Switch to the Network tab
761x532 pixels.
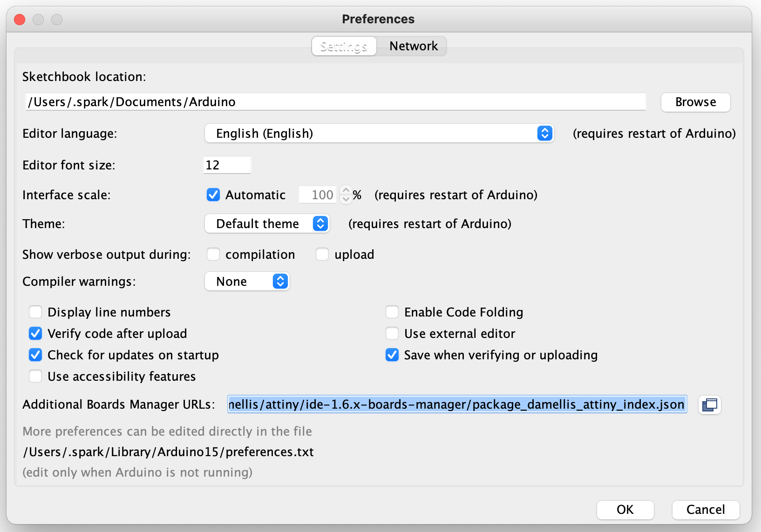tap(413, 46)
